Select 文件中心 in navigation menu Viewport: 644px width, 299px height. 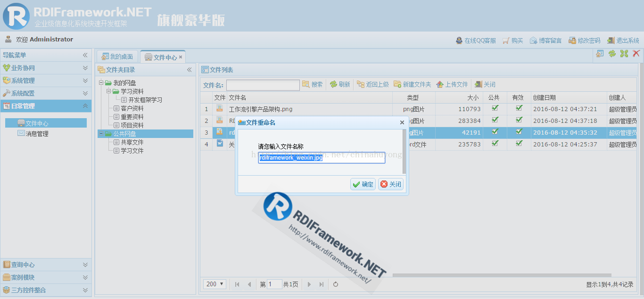click(46, 123)
